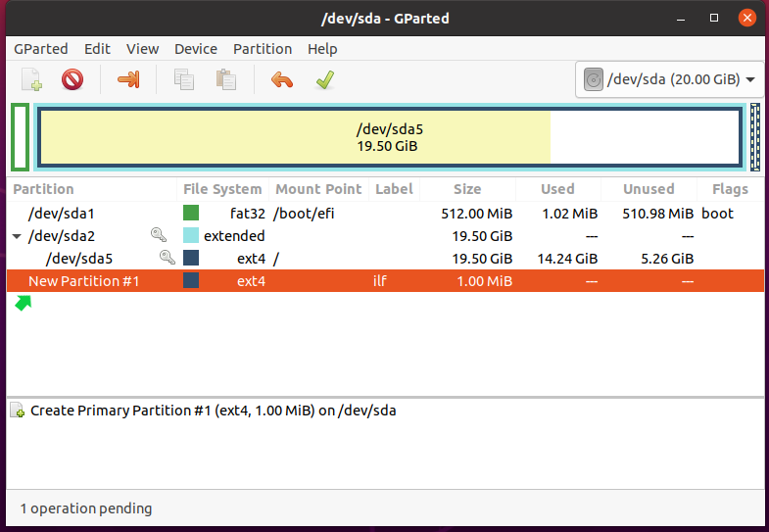
Task: Click the swatch on New Partition #1 row
Action: (x=191, y=280)
